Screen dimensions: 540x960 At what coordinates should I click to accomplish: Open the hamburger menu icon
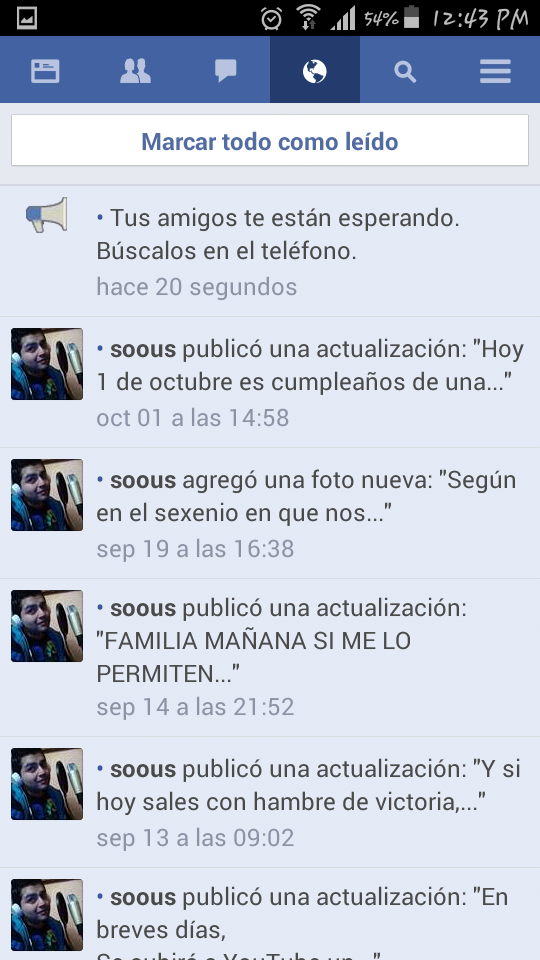click(495, 71)
